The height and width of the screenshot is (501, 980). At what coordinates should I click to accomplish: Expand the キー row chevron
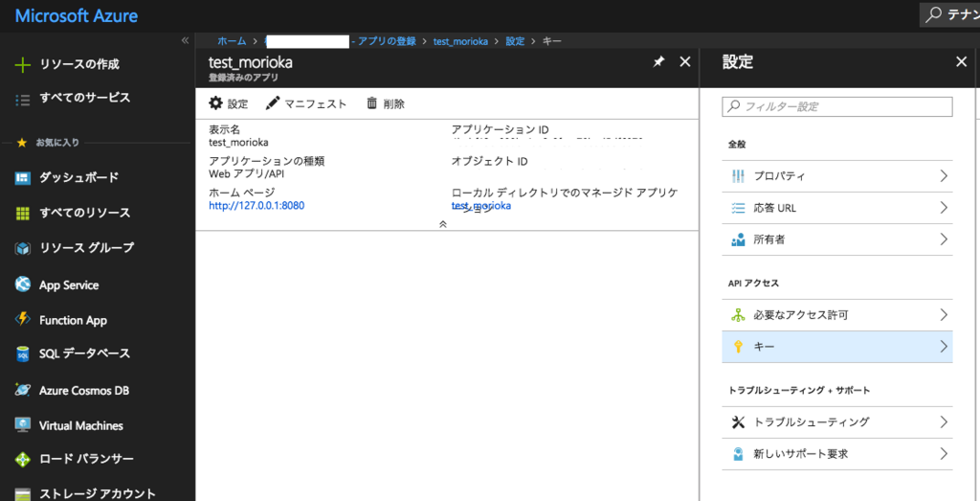(x=944, y=347)
